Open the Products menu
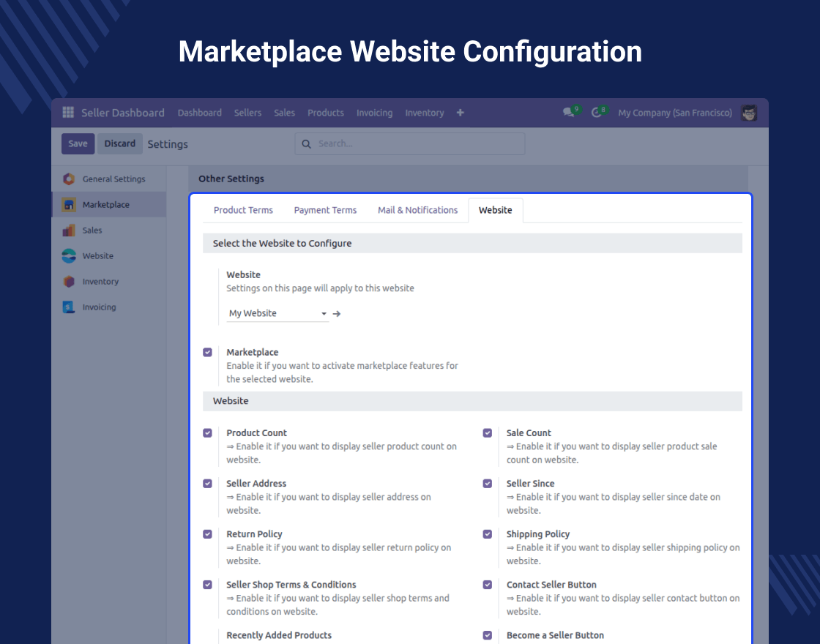This screenshot has height=644, width=820. point(326,113)
